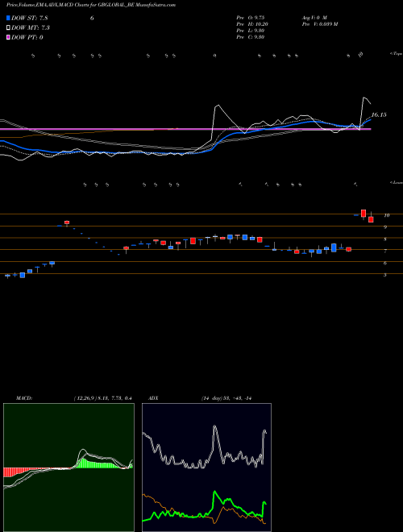This screenshot has height=532, width=403.
Task: Click the price axis label 10
Action: pyautogui.click(x=386, y=215)
